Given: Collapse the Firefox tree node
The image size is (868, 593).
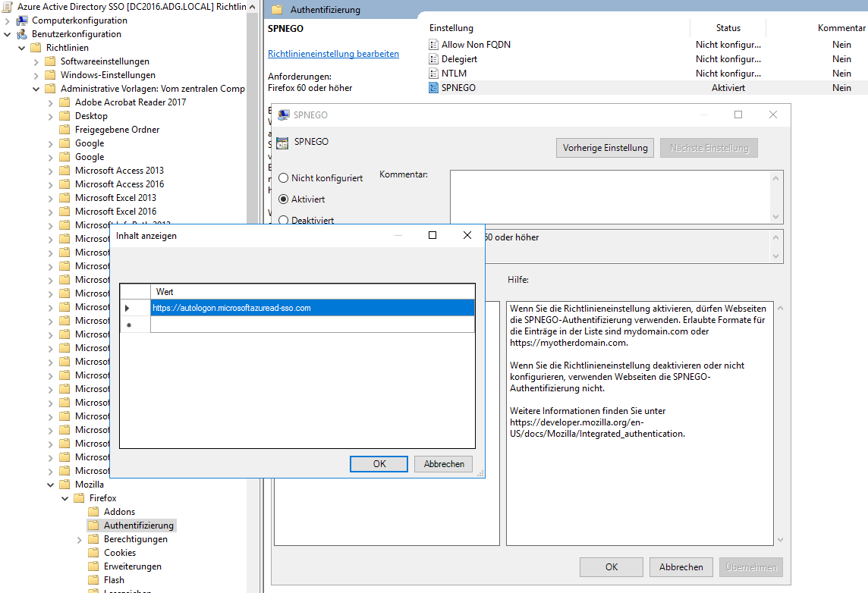Looking at the screenshot, I should 64,498.
